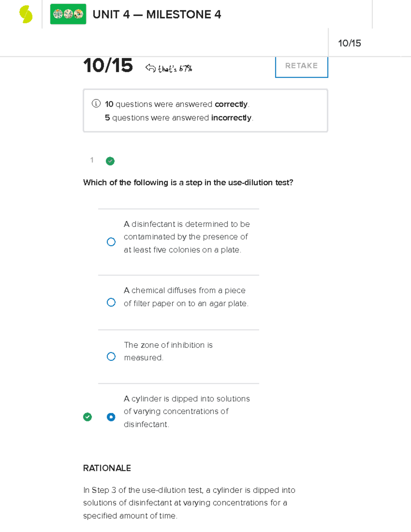Click the large 10/15 score heading
411x532 pixels.
[x=108, y=65]
